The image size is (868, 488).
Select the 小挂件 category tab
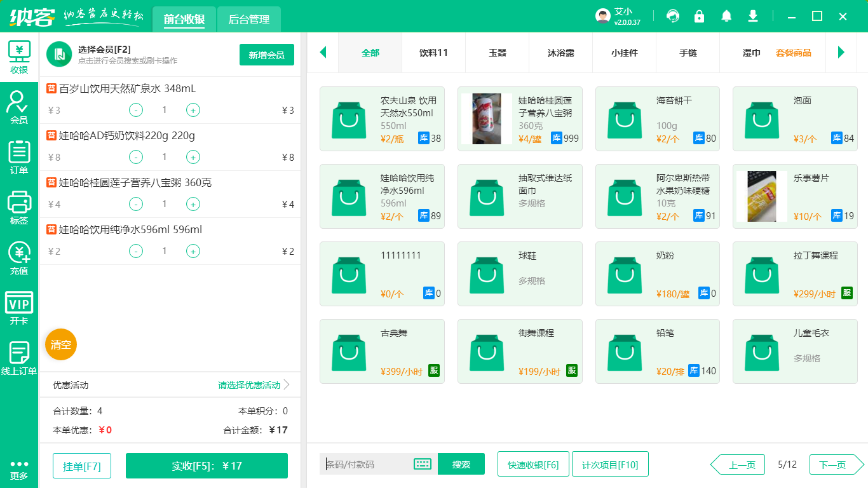[x=625, y=53]
